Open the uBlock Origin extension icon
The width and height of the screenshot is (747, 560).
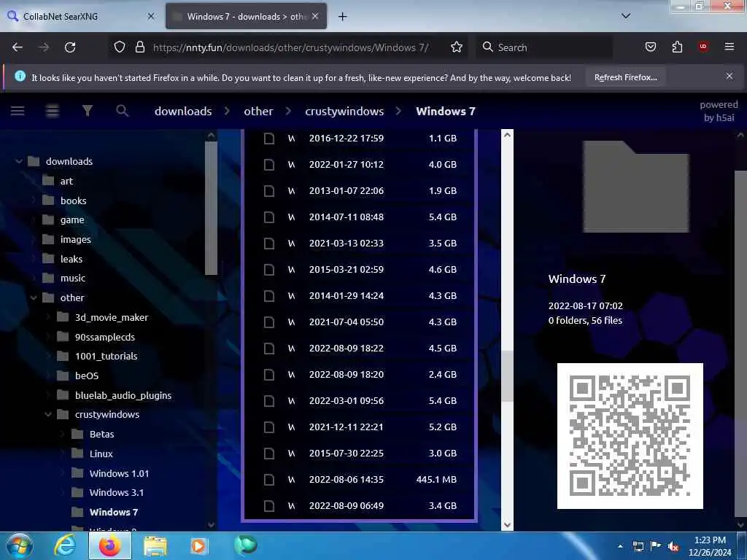click(x=703, y=47)
